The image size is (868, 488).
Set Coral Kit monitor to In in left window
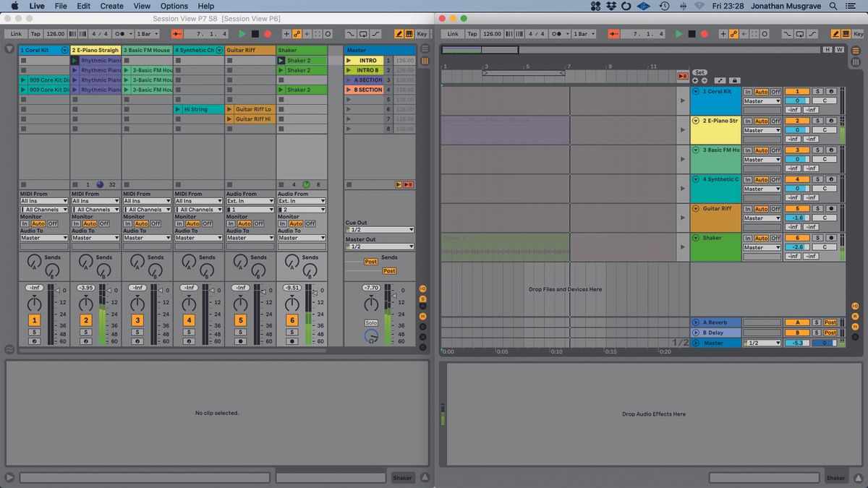[x=25, y=223]
